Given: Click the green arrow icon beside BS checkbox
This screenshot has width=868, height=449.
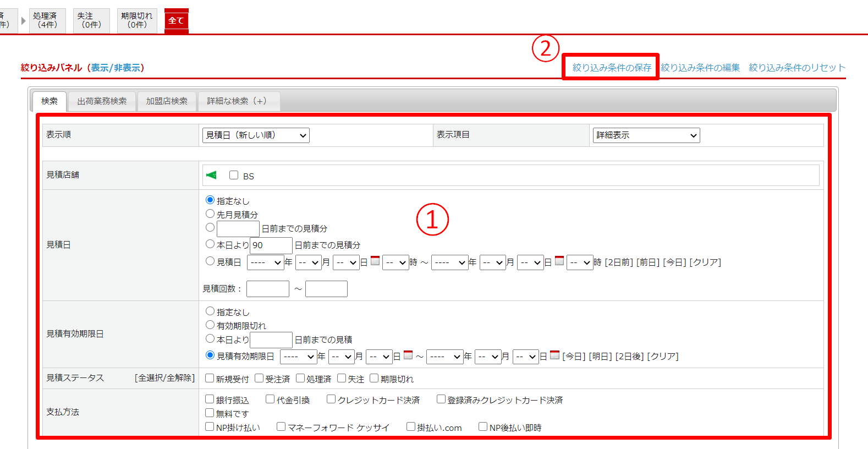Looking at the screenshot, I should (211, 175).
